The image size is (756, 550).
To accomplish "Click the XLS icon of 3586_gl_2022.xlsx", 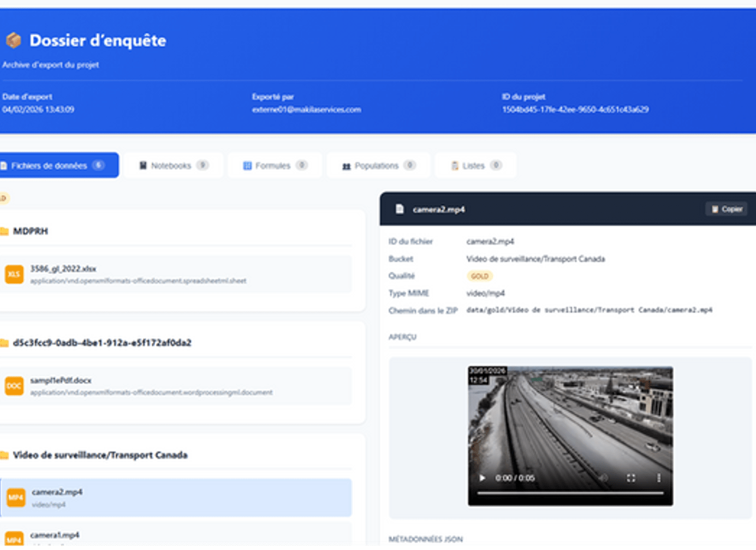I will click(14, 274).
